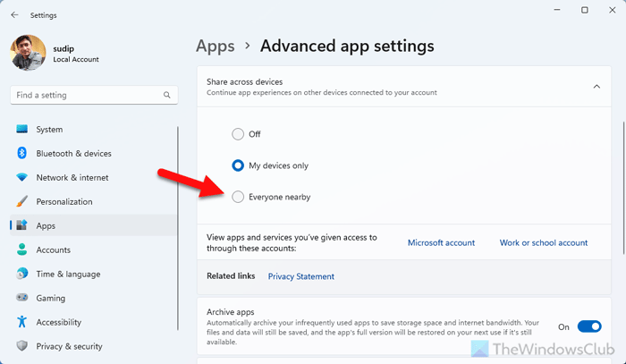Click the Apps breadcrumb link
The height and width of the screenshot is (364, 626).
215,46
